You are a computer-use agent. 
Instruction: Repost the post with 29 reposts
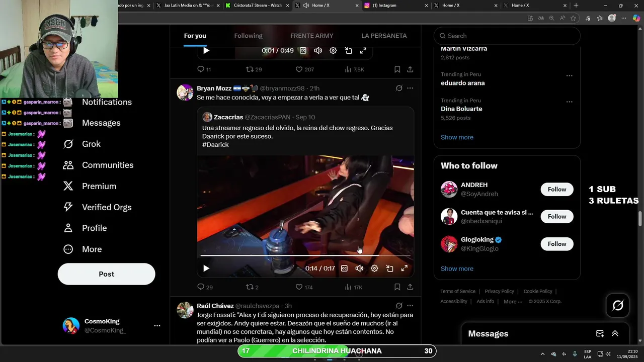(x=254, y=69)
